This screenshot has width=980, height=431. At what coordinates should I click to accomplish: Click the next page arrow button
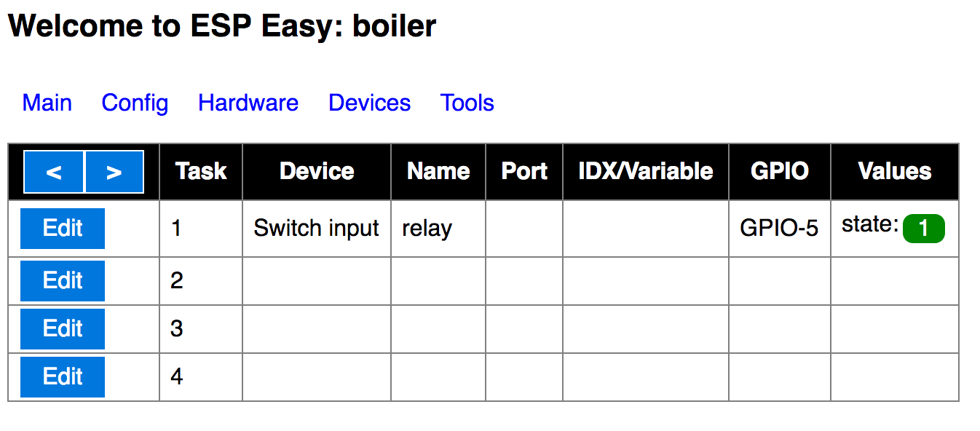pos(114,172)
